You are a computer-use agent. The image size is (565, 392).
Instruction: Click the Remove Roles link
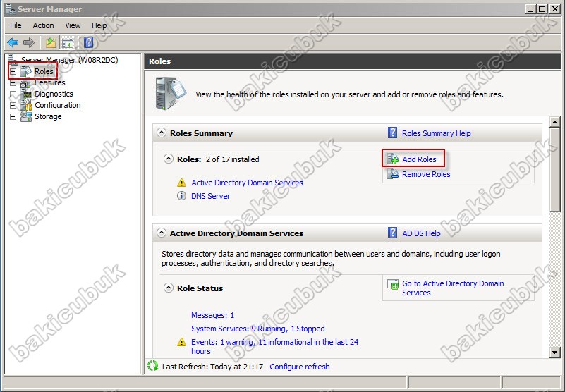(426, 174)
